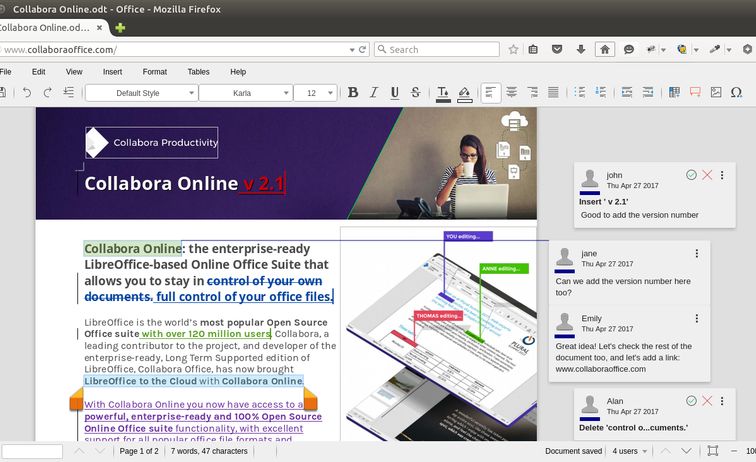Open the Help menu
756x462 pixels.
238,72
